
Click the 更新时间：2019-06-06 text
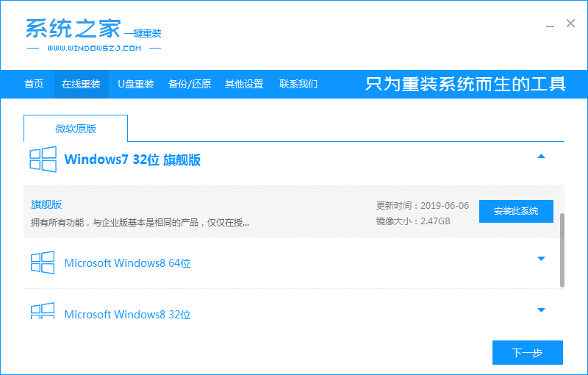[422, 205]
